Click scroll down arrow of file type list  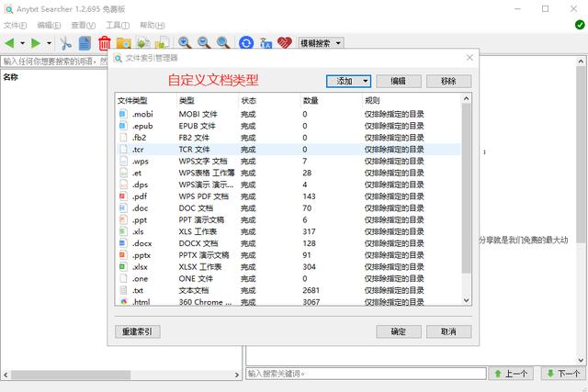466,300
